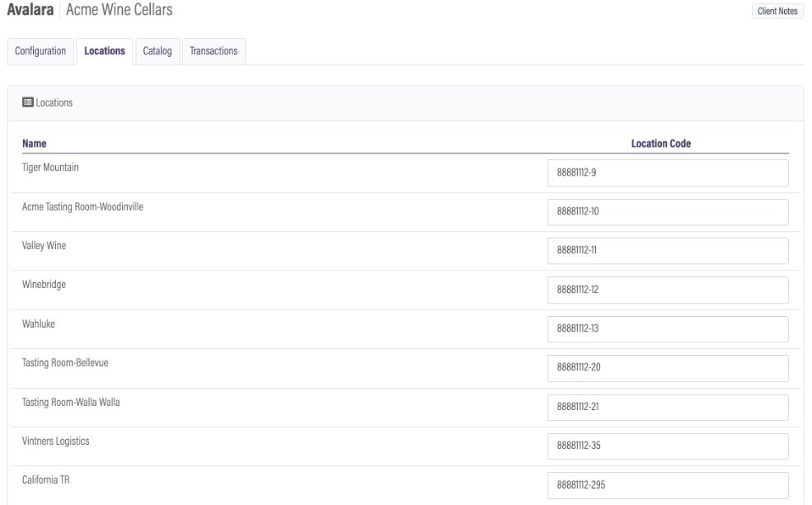Image resolution: width=812 pixels, height=505 pixels.
Task: Click the Avalara brand title
Action: tap(30, 10)
